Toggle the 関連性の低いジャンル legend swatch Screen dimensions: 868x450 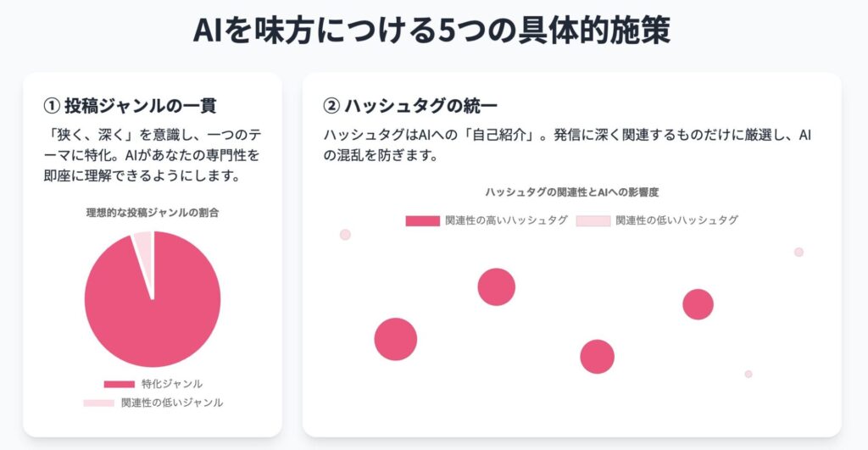[98, 403]
